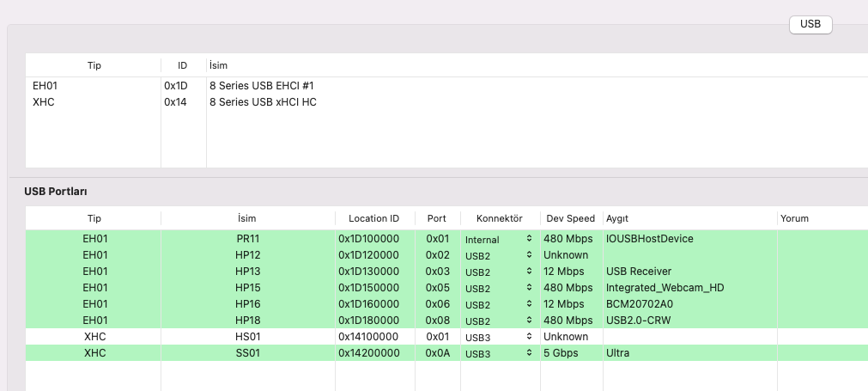
Task: Click the Konnektör column header
Action: pos(500,218)
